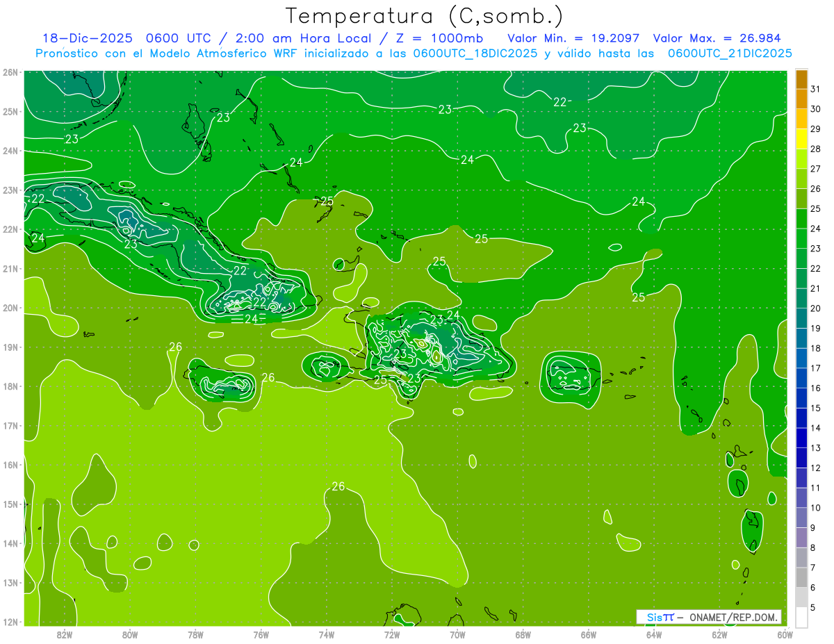The width and height of the screenshot is (834, 644).
Task: Click the 'Modelo Atmosferico WRF' text
Action: [x=223, y=53]
